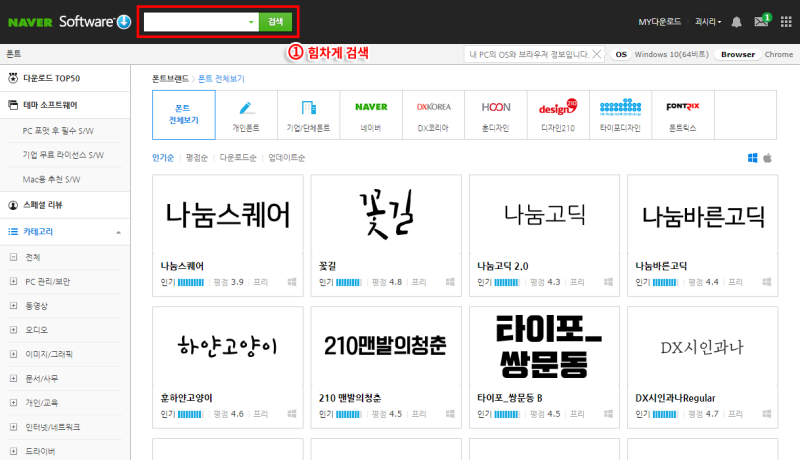Expand the PC 관리/보안 category

pos(13,282)
